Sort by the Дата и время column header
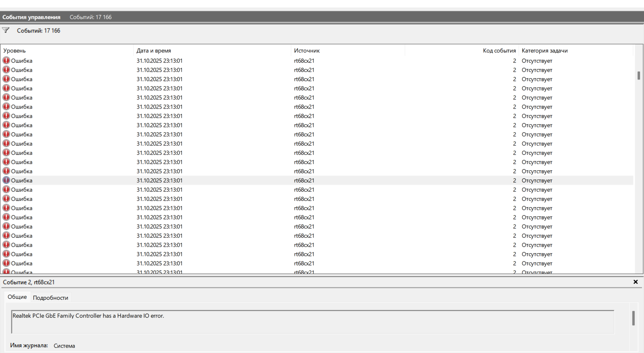Viewport: 644px width, 353px height. [x=154, y=50]
